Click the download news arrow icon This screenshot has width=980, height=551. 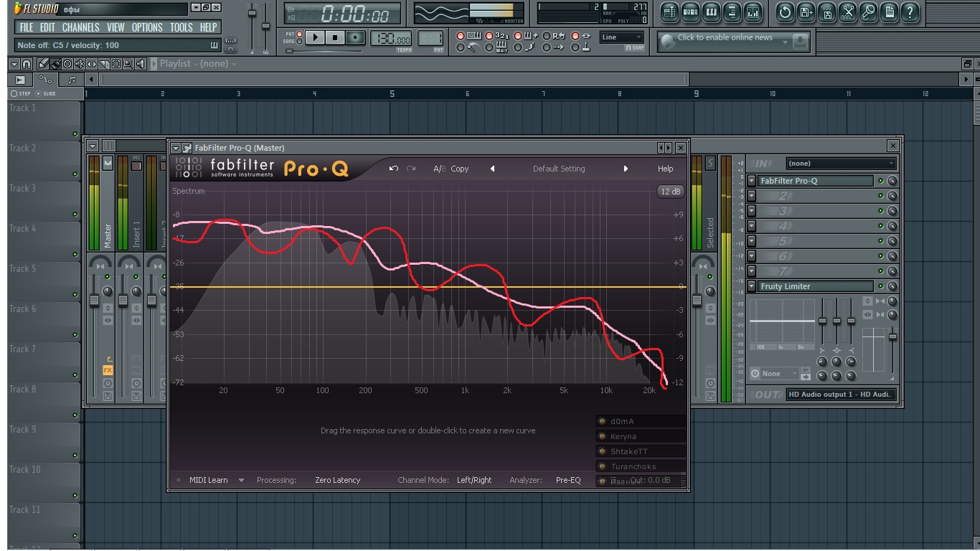[x=801, y=41]
